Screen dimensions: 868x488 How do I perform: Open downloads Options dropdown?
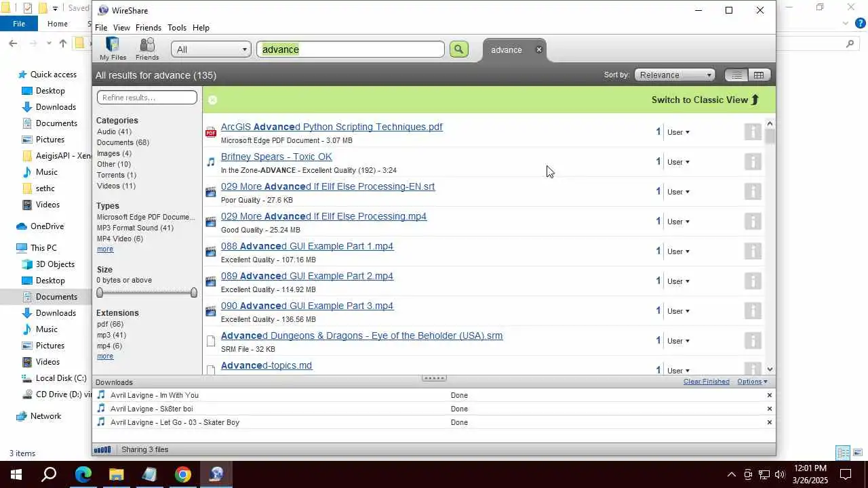coord(752,382)
